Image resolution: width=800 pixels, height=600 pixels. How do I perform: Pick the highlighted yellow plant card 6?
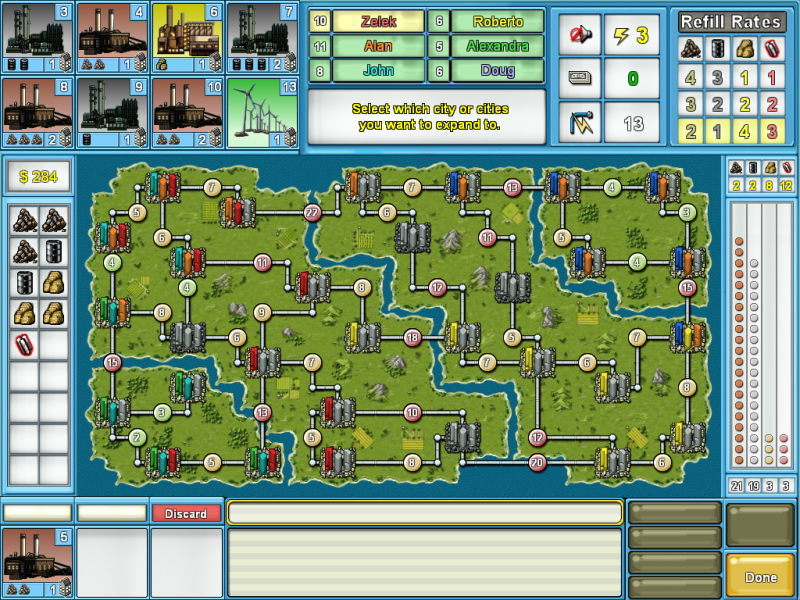click(x=187, y=38)
